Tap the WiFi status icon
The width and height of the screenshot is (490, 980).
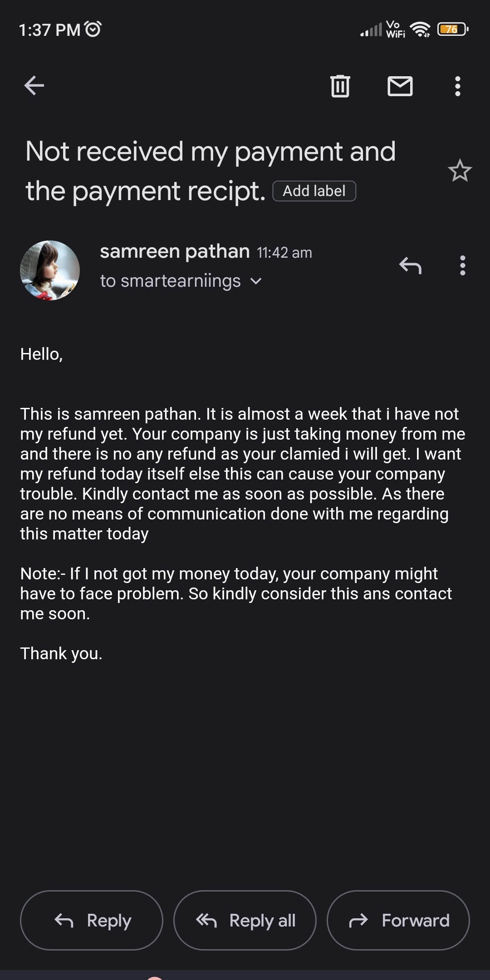click(x=420, y=29)
